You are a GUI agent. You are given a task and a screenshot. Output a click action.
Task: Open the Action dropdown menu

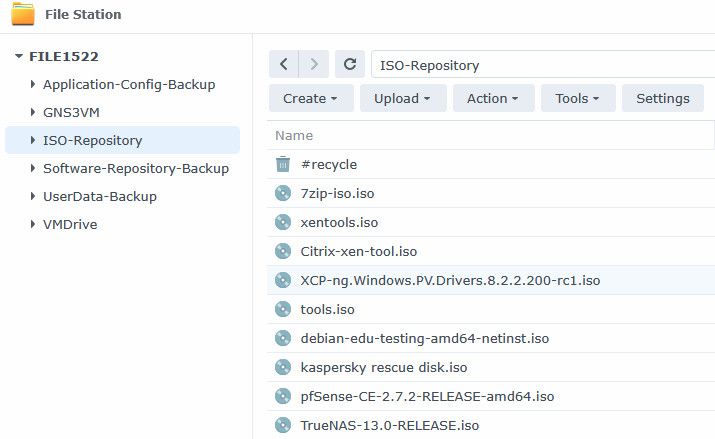[x=492, y=98]
